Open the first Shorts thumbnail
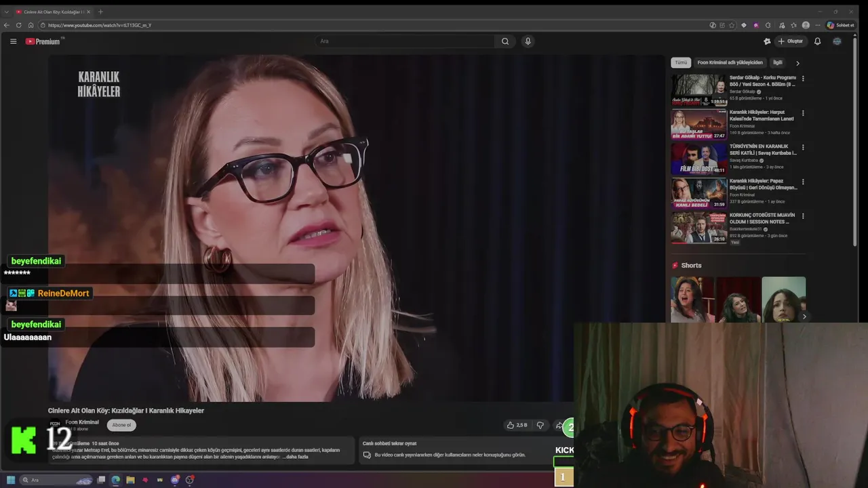This screenshot has width=868, height=488. [x=692, y=300]
